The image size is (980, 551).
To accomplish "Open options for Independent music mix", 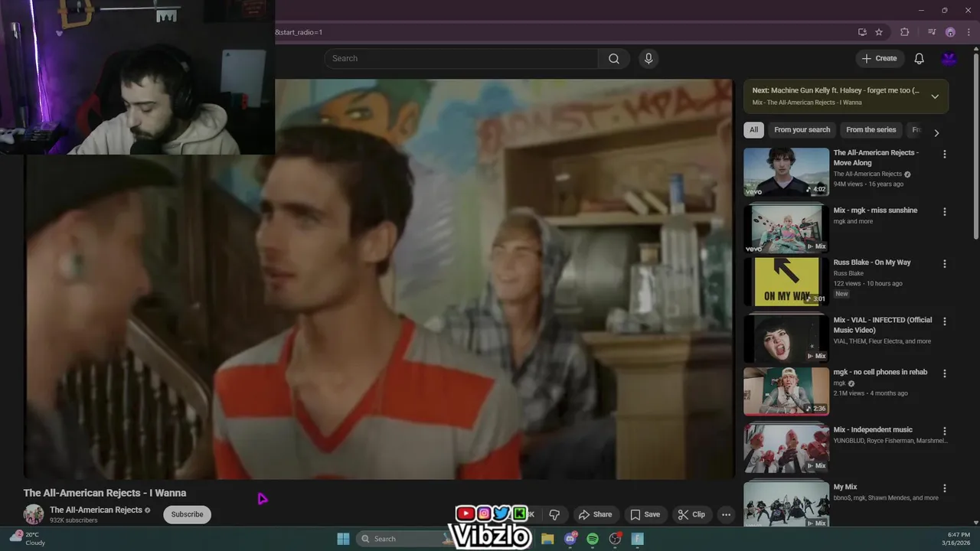I will pos(944,431).
